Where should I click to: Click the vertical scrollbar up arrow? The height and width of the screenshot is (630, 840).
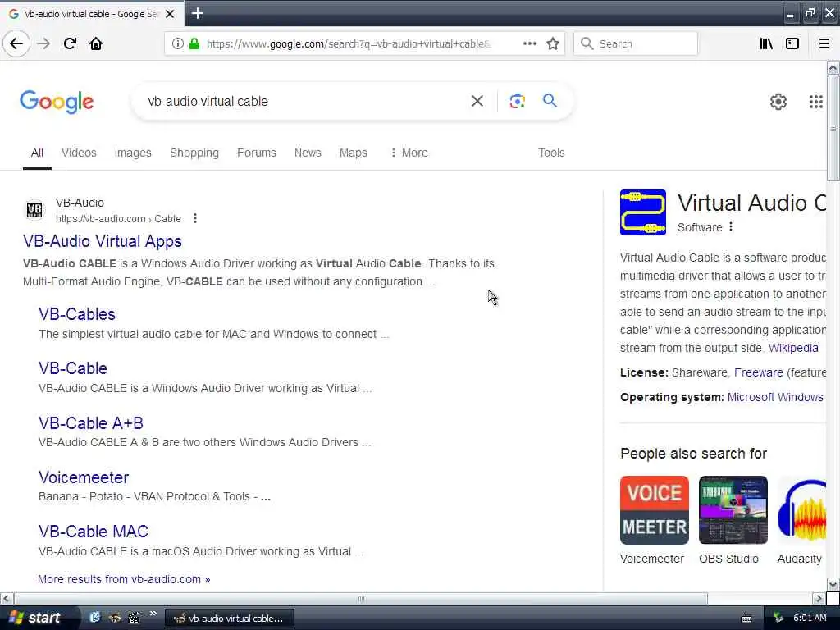(833, 68)
